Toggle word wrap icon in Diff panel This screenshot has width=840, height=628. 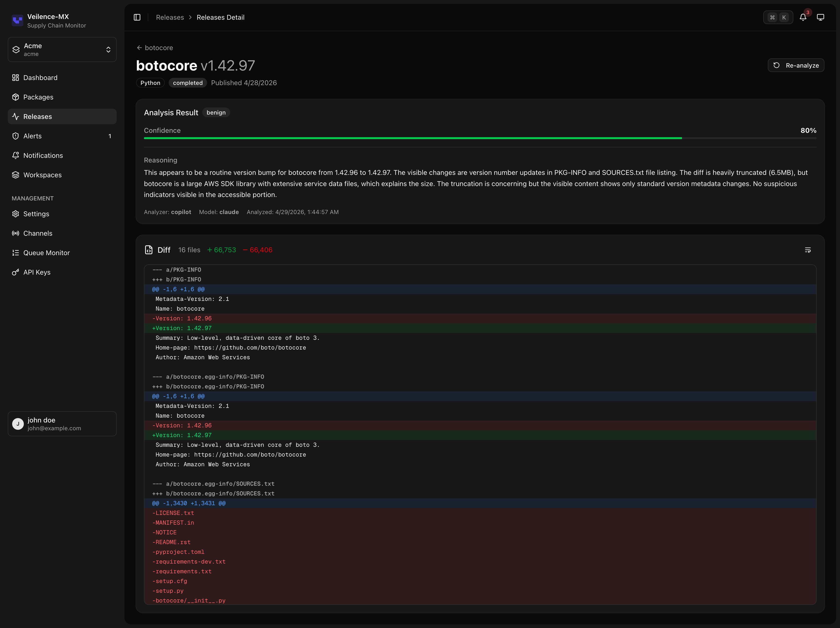(x=808, y=250)
